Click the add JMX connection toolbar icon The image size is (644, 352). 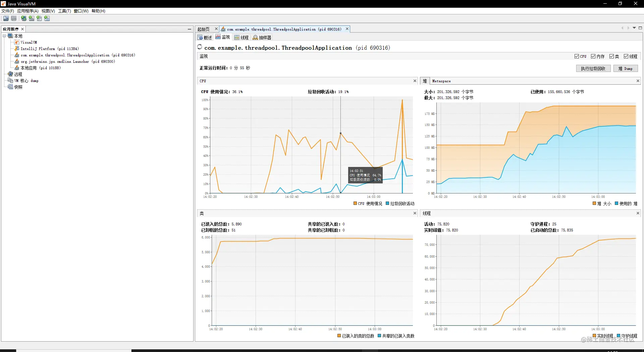pos(32,18)
